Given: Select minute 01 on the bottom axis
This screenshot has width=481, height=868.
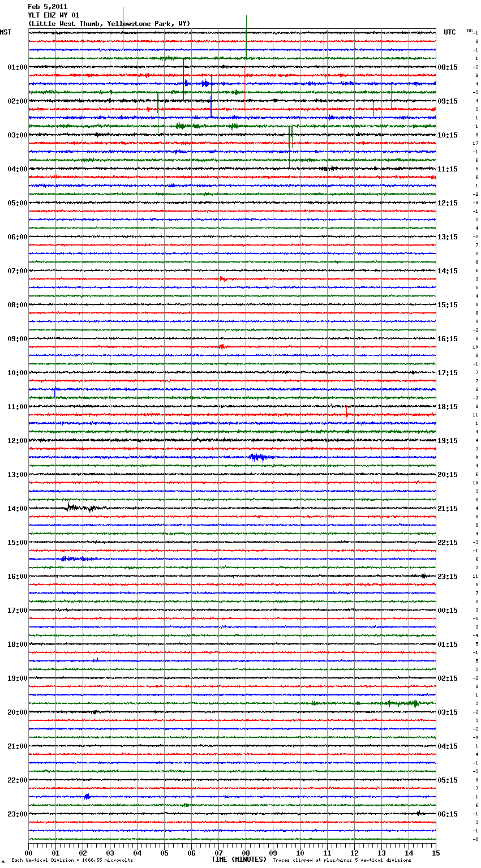Looking at the screenshot, I should click(55, 853).
